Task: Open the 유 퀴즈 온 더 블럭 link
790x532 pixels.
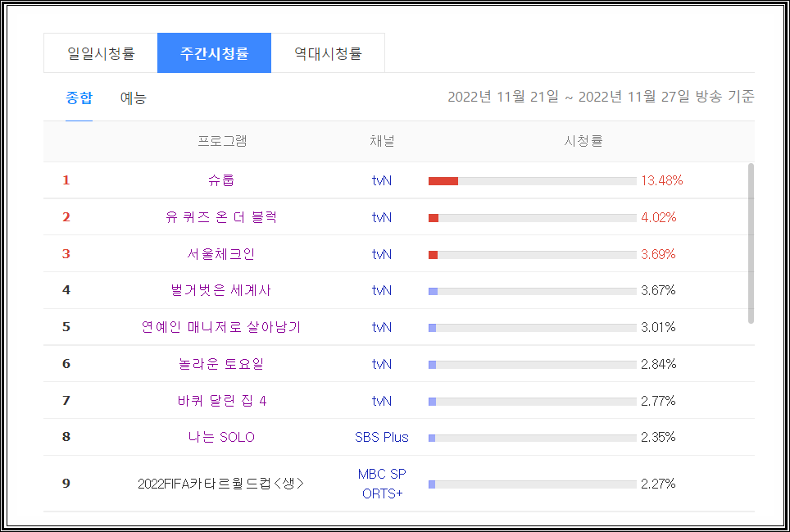Action: [221, 217]
